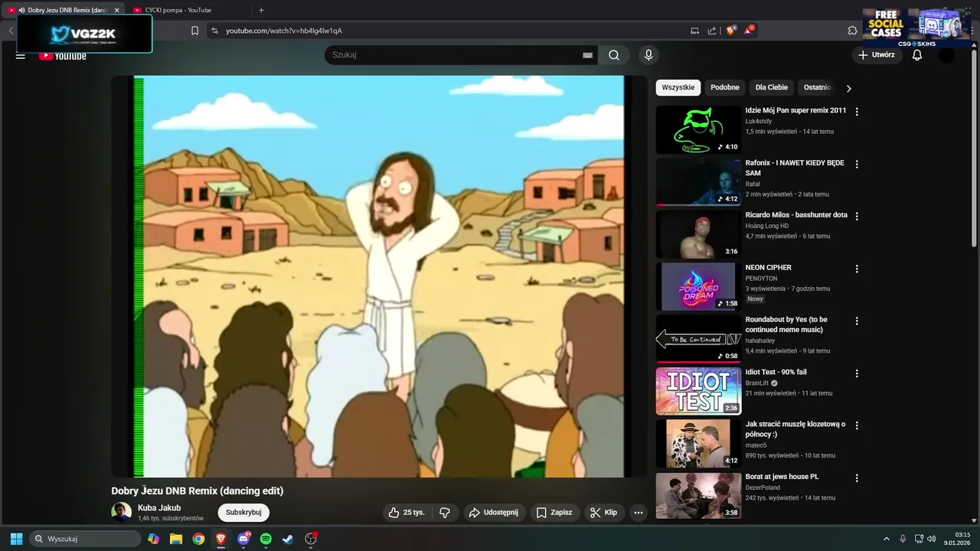Click the YouTube search magnifier button
This screenshot has width=980, height=551.
point(614,55)
